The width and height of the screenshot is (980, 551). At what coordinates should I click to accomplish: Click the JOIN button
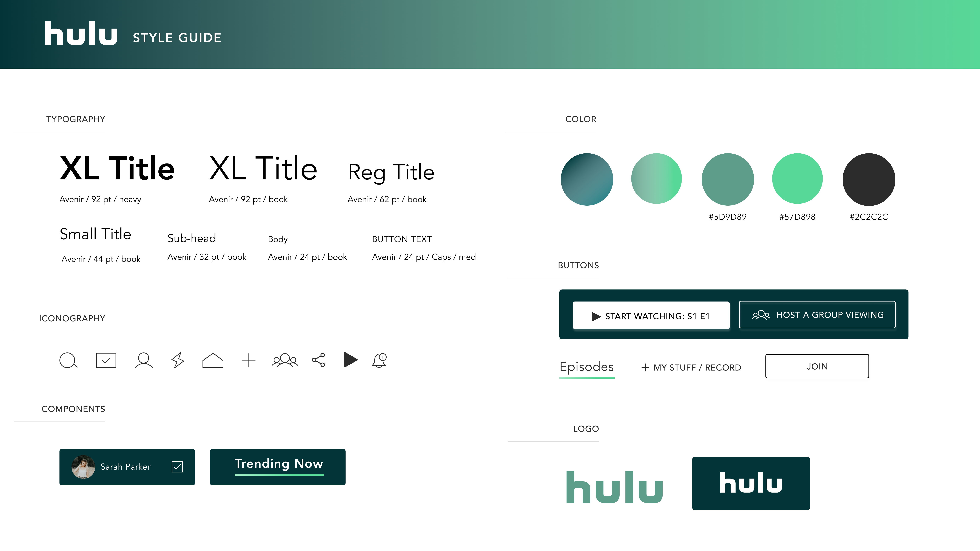click(x=817, y=366)
